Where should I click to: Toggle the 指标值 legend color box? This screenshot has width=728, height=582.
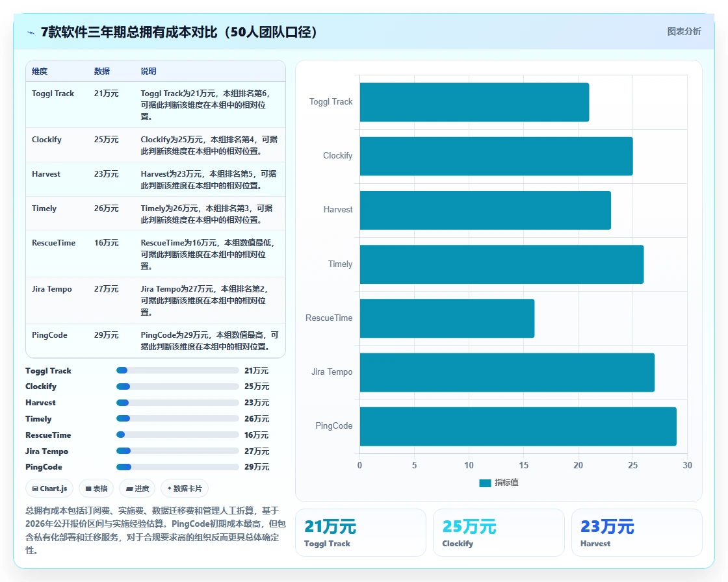[485, 483]
